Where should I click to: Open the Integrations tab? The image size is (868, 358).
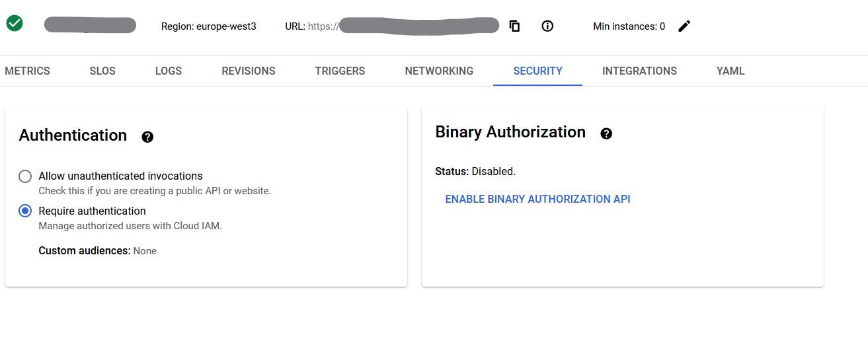pos(639,71)
